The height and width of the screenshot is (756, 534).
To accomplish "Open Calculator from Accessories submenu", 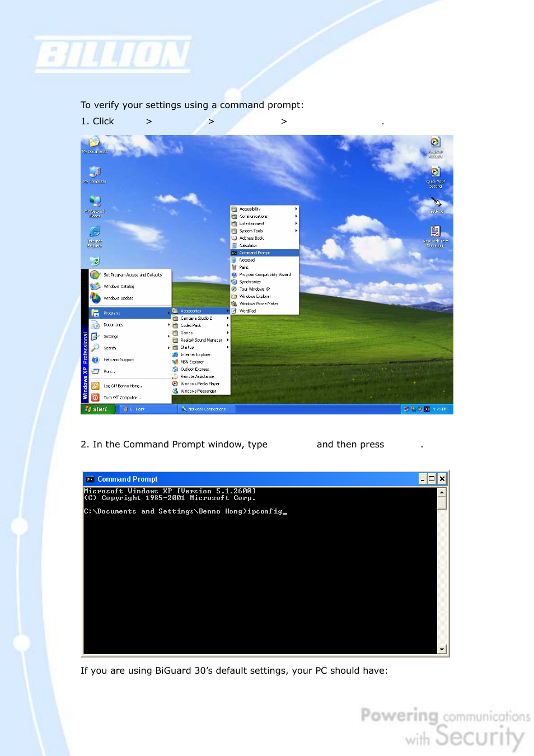I will 248,245.
